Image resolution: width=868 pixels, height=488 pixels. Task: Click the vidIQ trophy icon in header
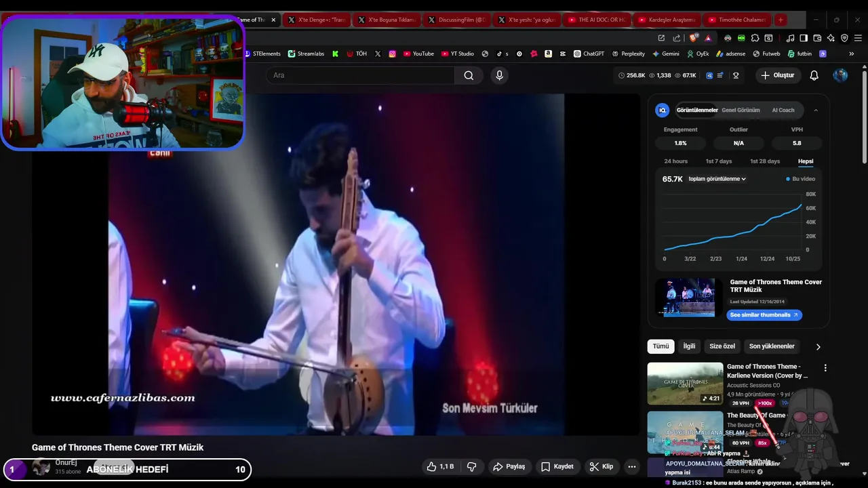pyautogui.click(x=736, y=75)
